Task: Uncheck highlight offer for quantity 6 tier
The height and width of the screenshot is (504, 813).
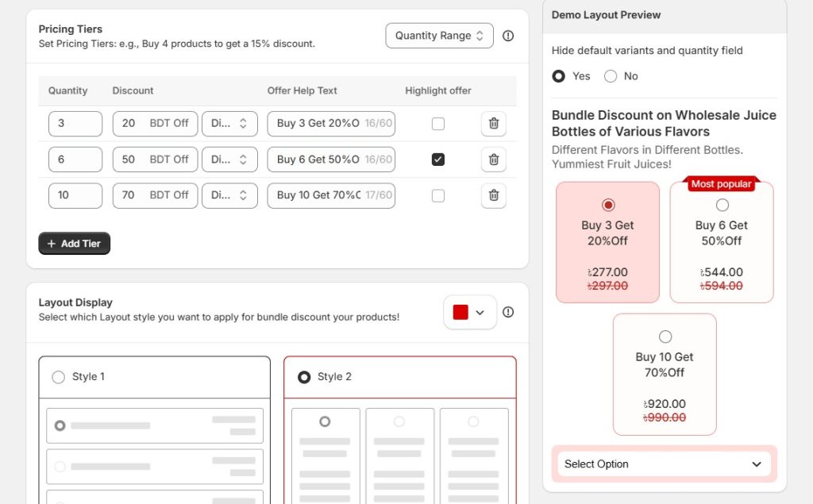Action: point(438,160)
